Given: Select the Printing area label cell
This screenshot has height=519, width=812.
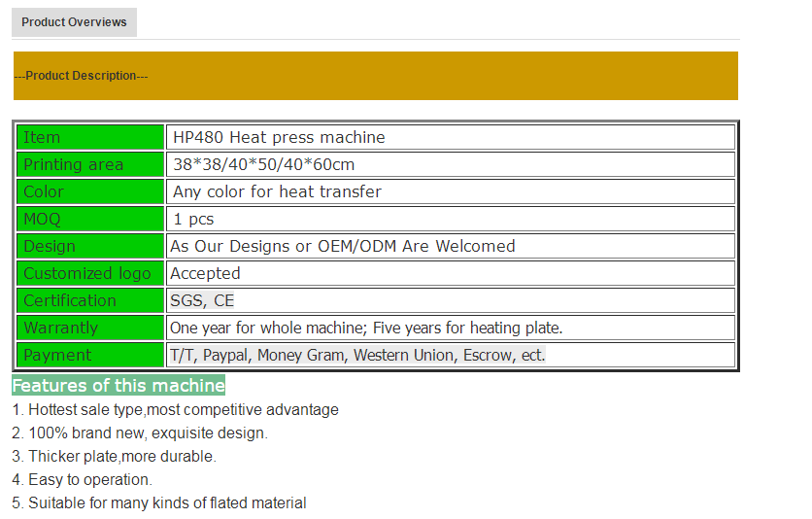Looking at the screenshot, I should point(90,164).
